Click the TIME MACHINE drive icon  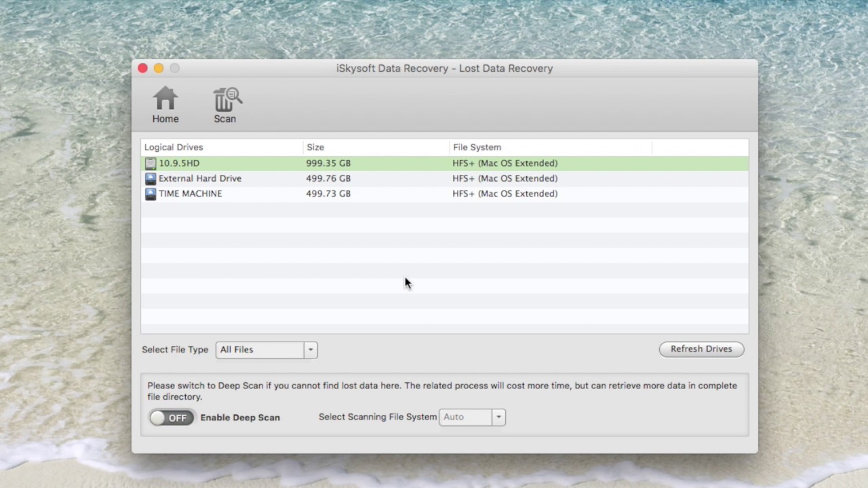coord(151,194)
